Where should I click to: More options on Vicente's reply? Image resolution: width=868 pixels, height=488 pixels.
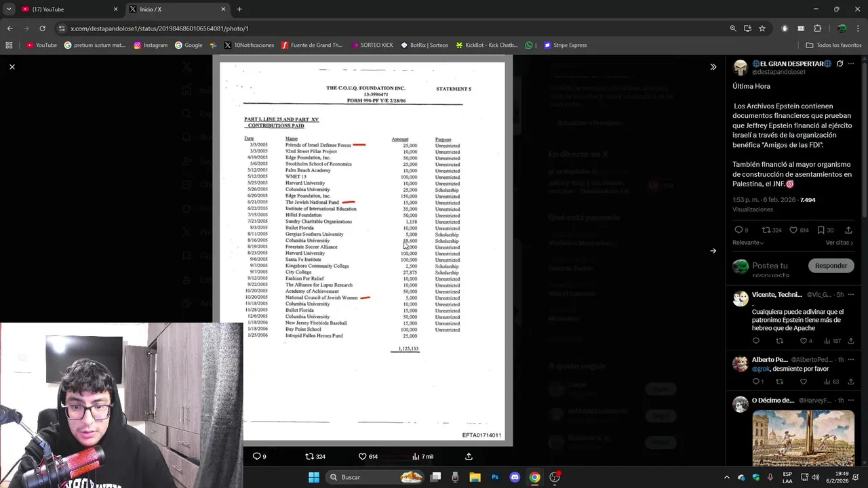pos(851,295)
